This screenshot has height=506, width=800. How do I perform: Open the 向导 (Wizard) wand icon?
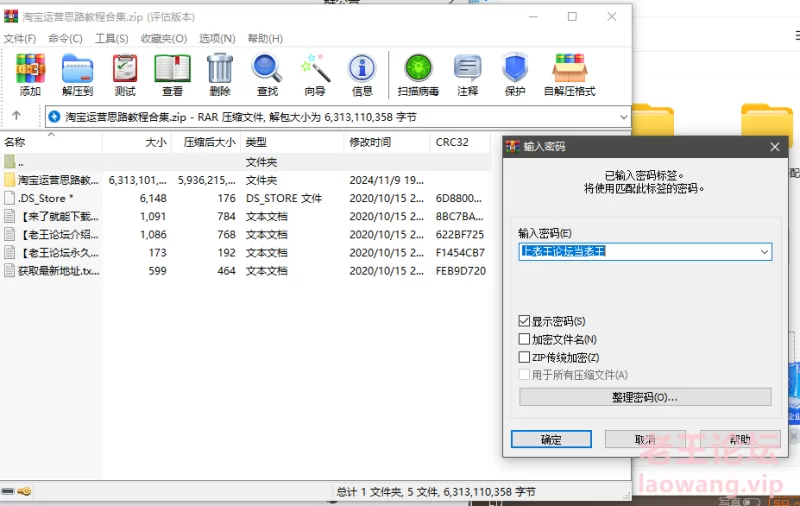point(315,69)
